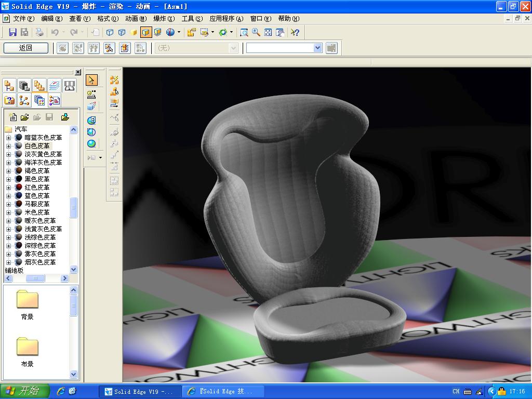This screenshot has width=532, height=399.
Task: Select the 米色皮革 material
Action: pos(37,212)
